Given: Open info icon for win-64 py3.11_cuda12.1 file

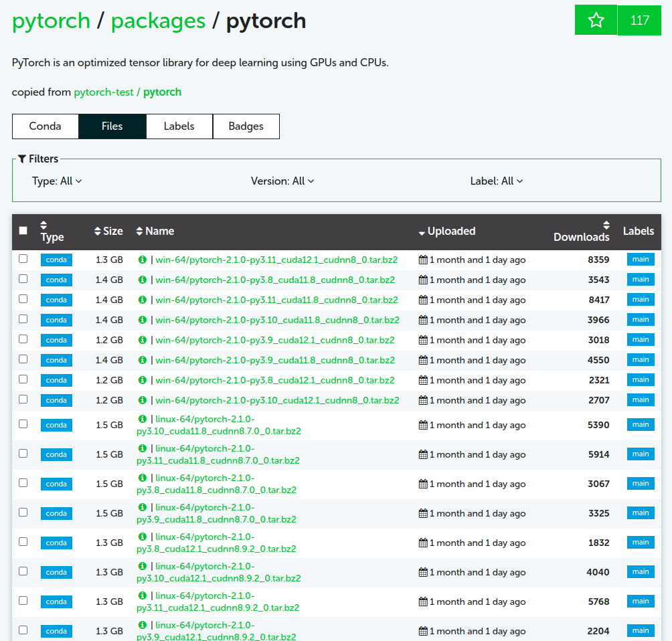Looking at the screenshot, I should [143, 260].
